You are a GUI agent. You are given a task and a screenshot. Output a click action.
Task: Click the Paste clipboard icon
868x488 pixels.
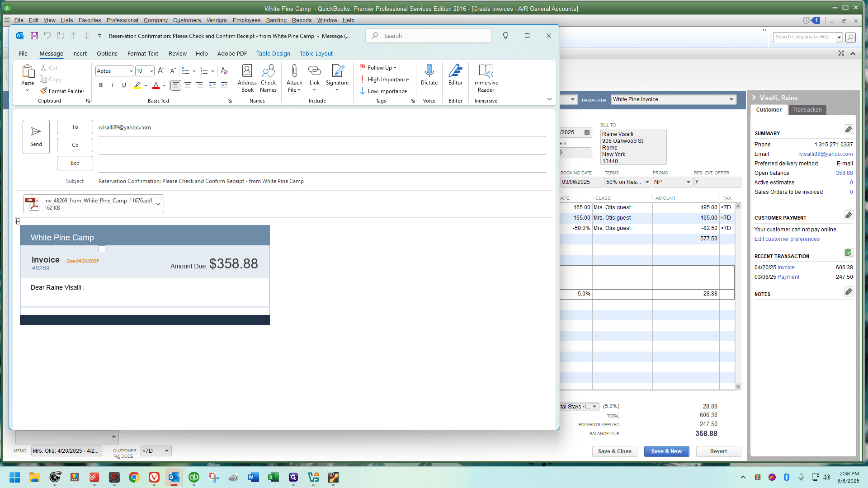(28, 71)
